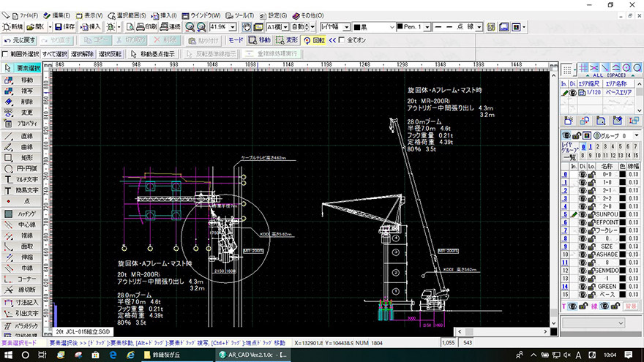
Task: Toggle the 全てオン checkbox
Action: tap(342, 40)
